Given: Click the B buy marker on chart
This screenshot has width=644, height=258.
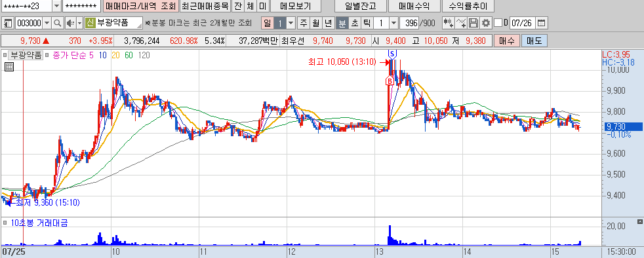Looking at the screenshot, I should [389, 81].
